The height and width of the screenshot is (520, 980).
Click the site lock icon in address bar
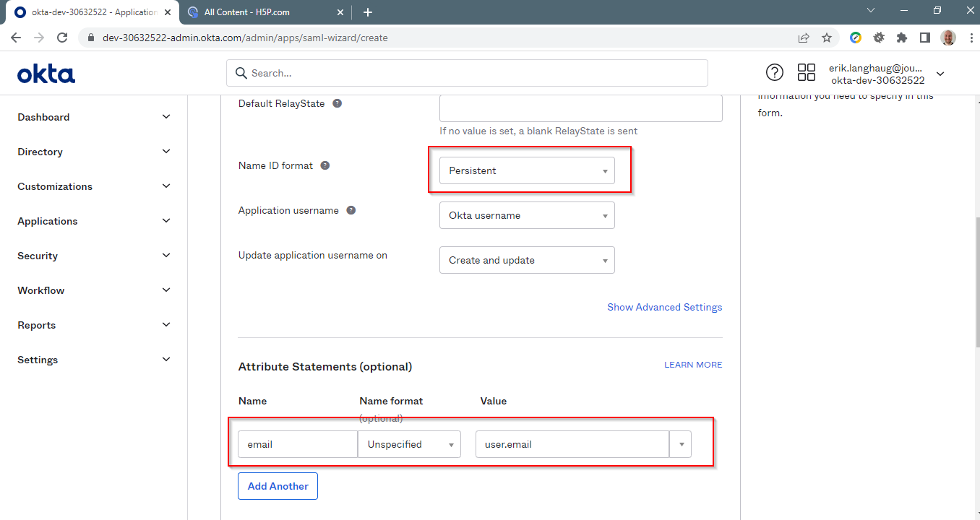click(91, 38)
